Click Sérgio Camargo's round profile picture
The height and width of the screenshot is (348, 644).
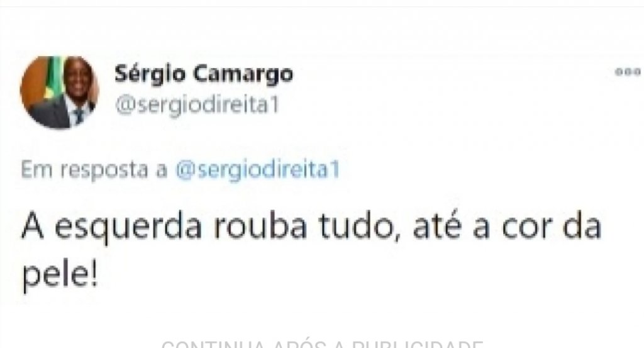[60, 92]
